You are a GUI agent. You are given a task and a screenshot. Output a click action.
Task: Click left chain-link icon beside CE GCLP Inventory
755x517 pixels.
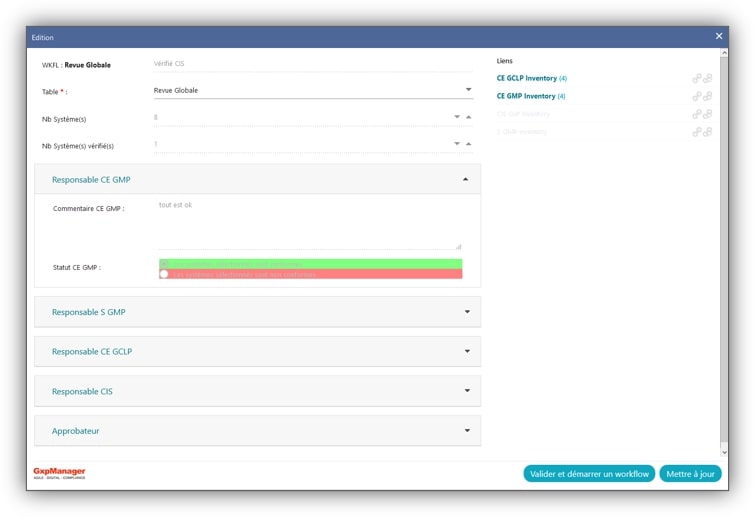click(697, 78)
